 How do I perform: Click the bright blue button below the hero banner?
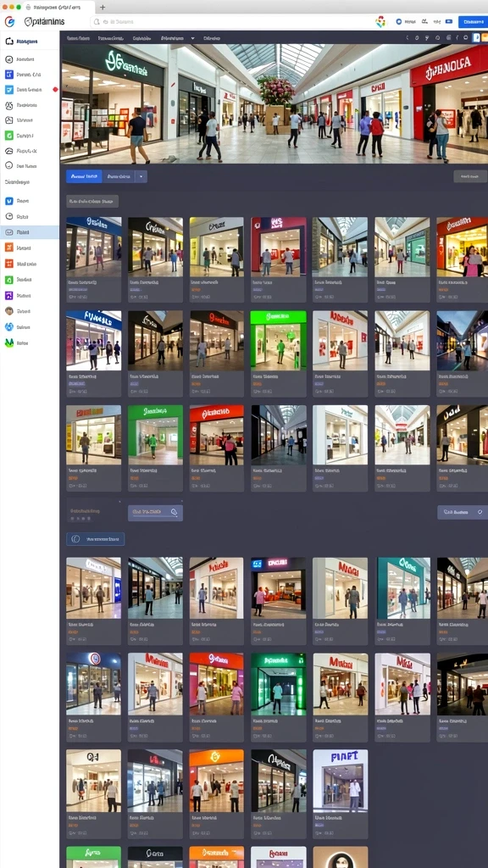(84, 176)
